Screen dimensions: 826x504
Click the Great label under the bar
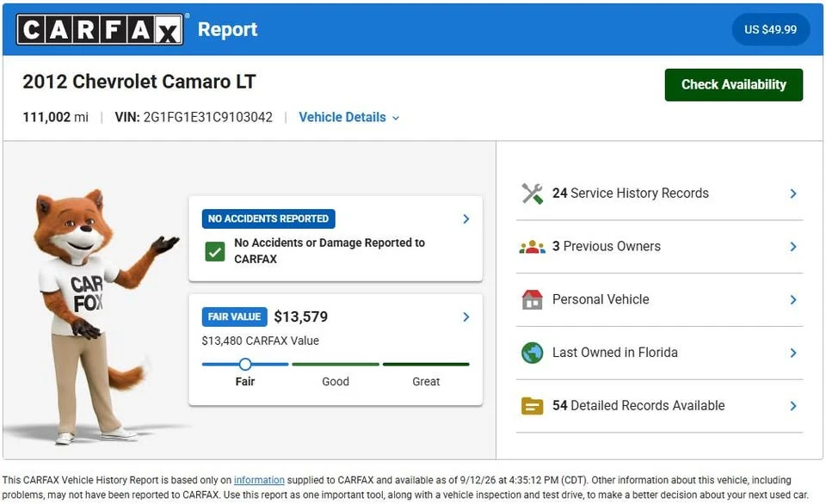click(x=426, y=381)
